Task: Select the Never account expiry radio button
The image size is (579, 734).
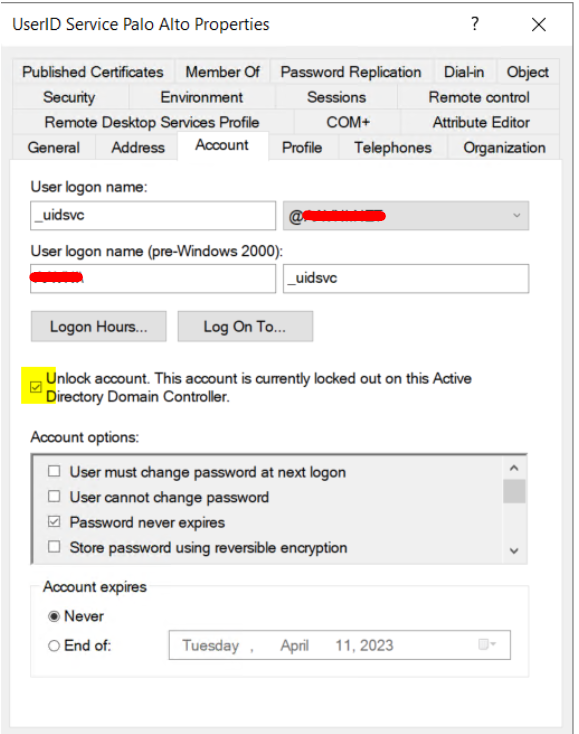Action: point(54,616)
